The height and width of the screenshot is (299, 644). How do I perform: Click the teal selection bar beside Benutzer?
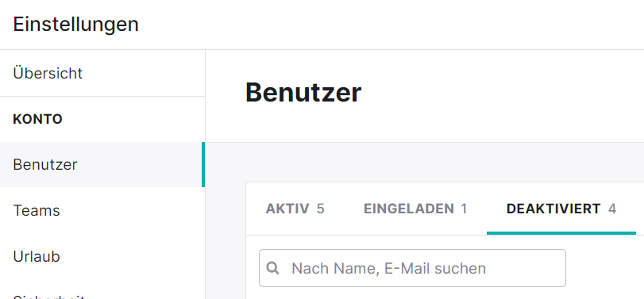(203, 164)
